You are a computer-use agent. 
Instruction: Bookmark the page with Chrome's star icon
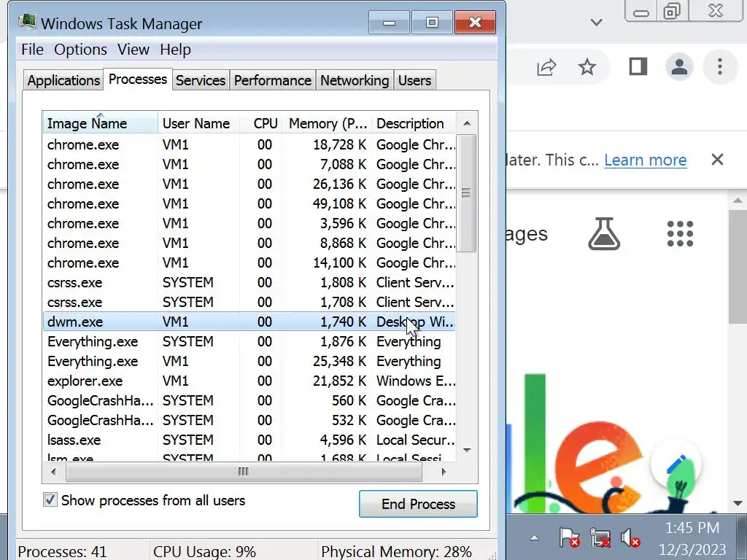coord(587,66)
